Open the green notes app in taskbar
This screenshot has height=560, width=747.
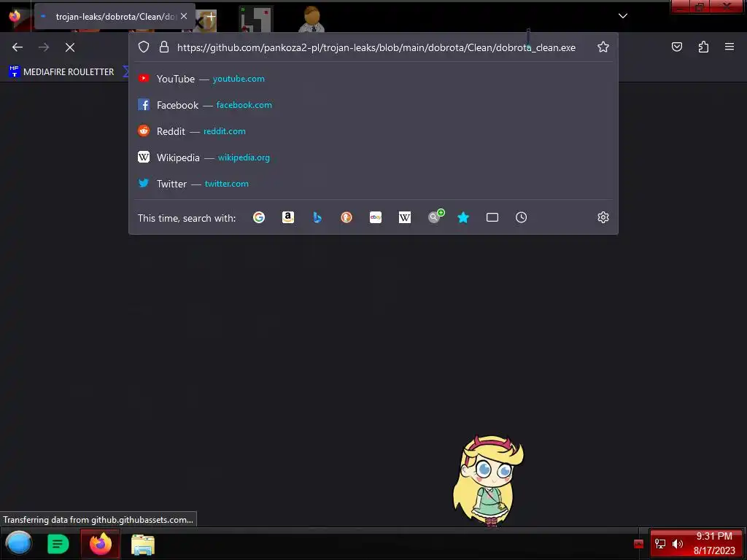(x=58, y=544)
